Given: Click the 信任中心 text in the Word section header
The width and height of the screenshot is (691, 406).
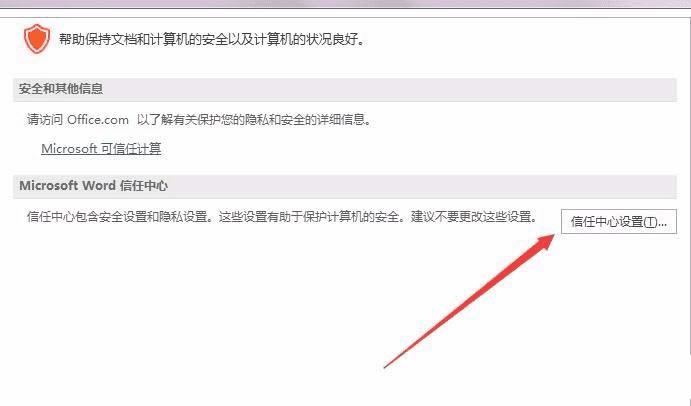Looking at the screenshot, I should click(x=144, y=186).
